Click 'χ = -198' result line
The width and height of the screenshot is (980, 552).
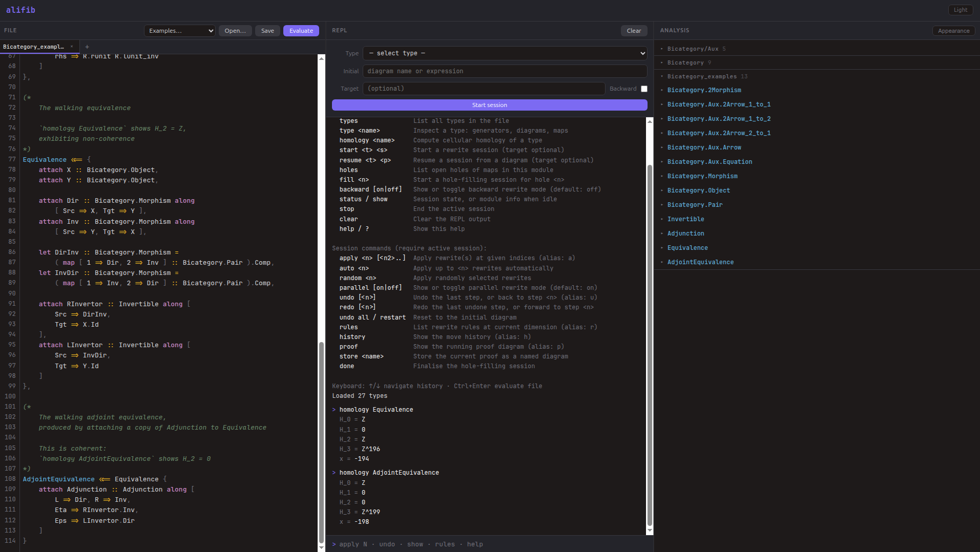click(x=354, y=522)
